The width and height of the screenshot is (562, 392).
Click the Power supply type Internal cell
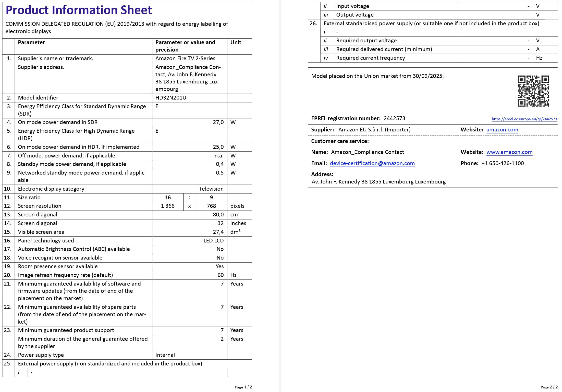(189, 355)
